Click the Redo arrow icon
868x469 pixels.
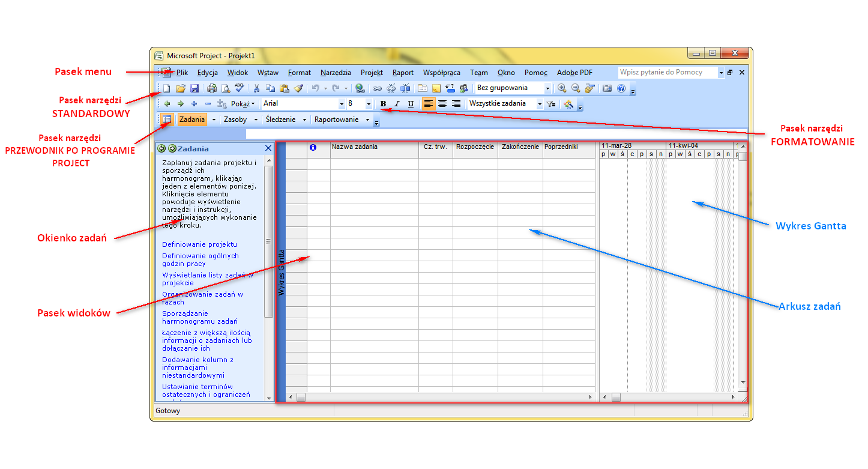[336, 88]
